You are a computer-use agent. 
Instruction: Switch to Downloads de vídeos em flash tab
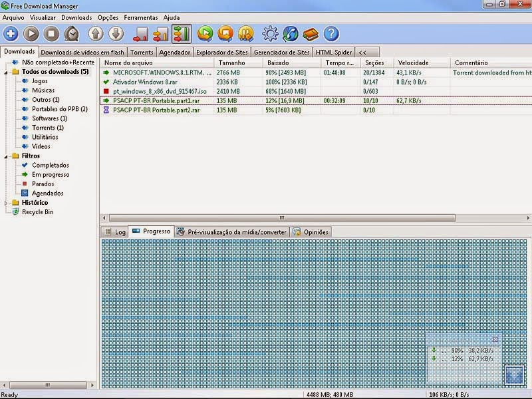coord(82,53)
